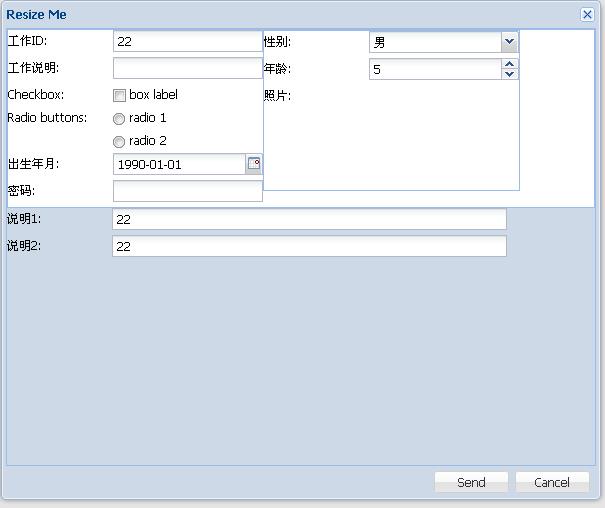The width and height of the screenshot is (605, 508).
Task: Click the 性别: label
Action: click(x=277, y=42)
